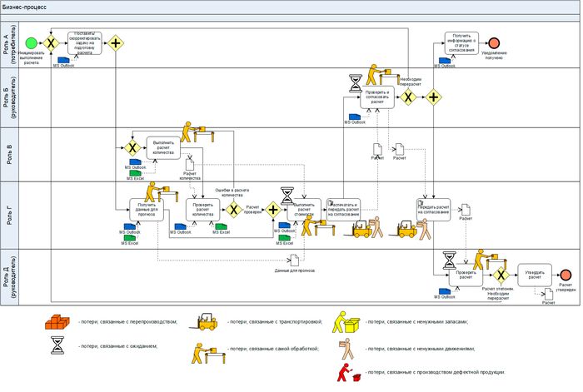Click the 'Проверить расчет количества' task box
The width and height of the screenshot is (583, 392).
[x=202, y=209]
